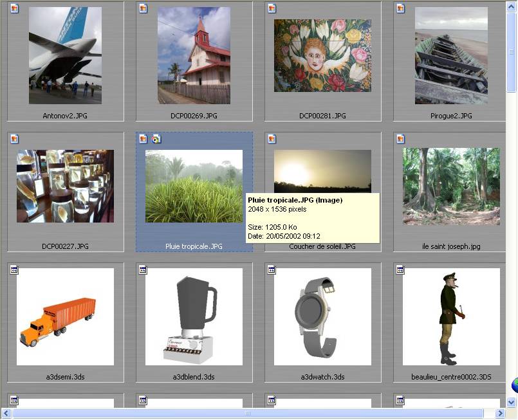Click the image-type icon above the DCP00281.JPG thumbnail

pyautogui.click(x=272, y=8)
